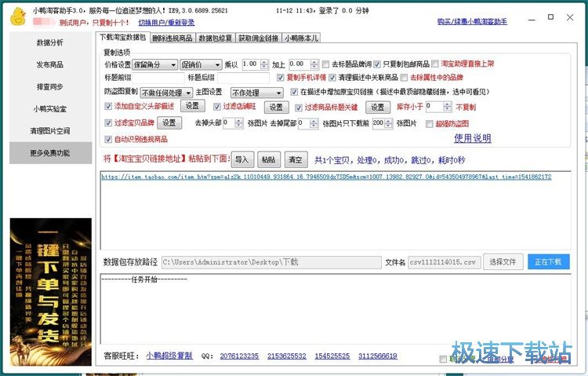Screen dimensions: 588x376
Task: Click the 文件名 csv filename field
Action: (x=445, y=262)
